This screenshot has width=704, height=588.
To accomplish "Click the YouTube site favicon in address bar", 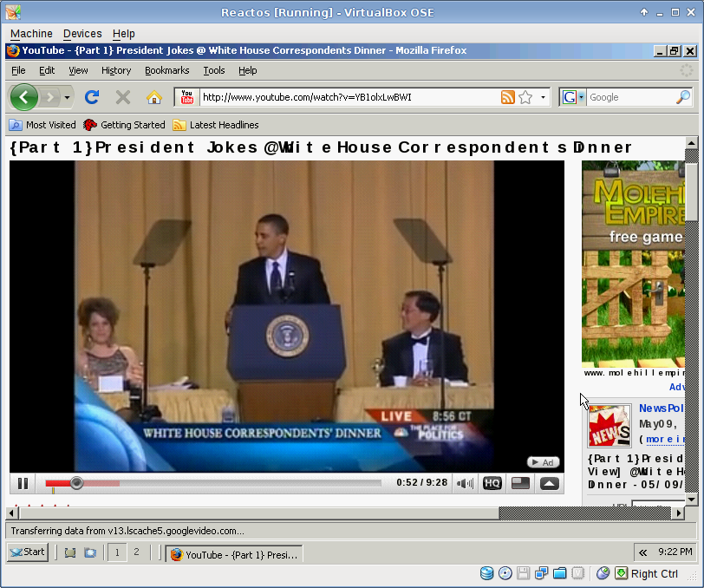I will pyautogui.click(x=186, y=97).
